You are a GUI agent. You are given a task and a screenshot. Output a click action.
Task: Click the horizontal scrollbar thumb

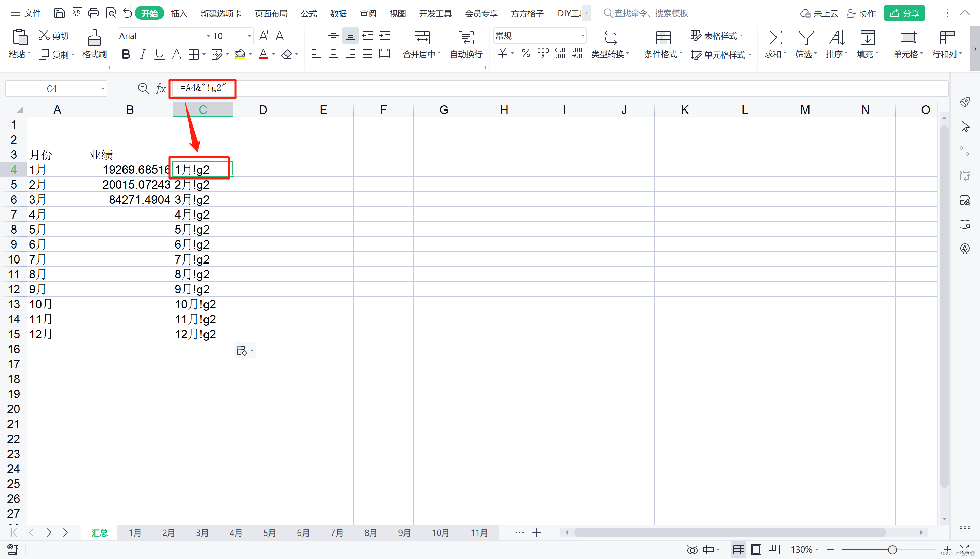point(730,533)
